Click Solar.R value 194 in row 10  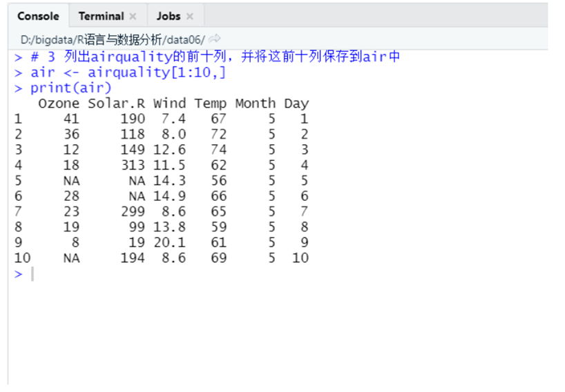tap(133, 258)
